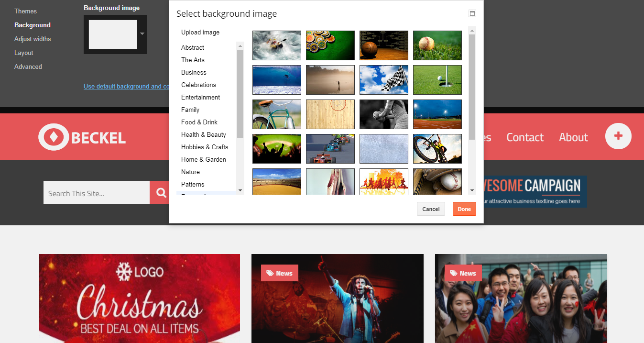Select the Abstract category
This screenshot has width=644, height=343.
193,47
